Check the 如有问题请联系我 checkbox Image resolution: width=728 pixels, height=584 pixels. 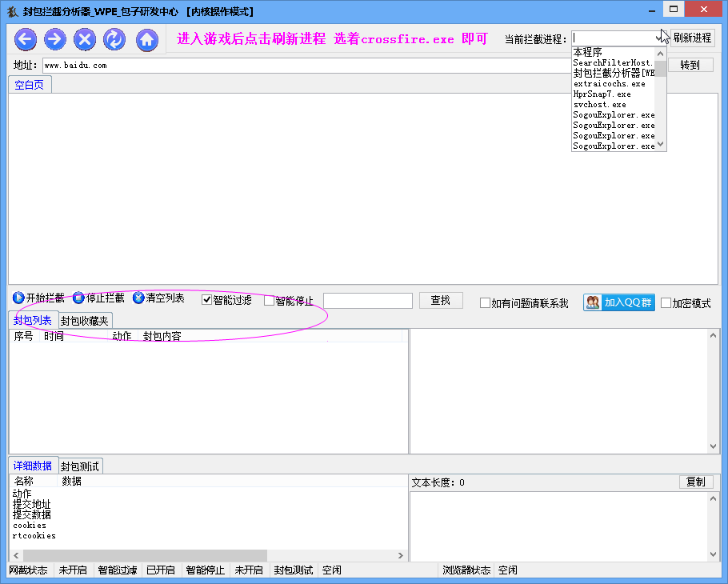[485, 303]
